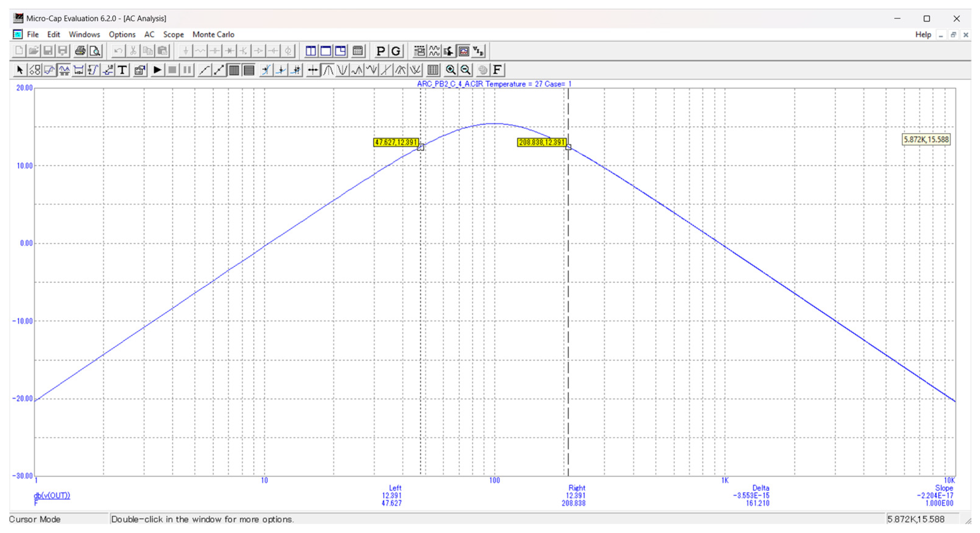Select the Text mode tool
Screen dimensions: 980x533
pos(122,69)
